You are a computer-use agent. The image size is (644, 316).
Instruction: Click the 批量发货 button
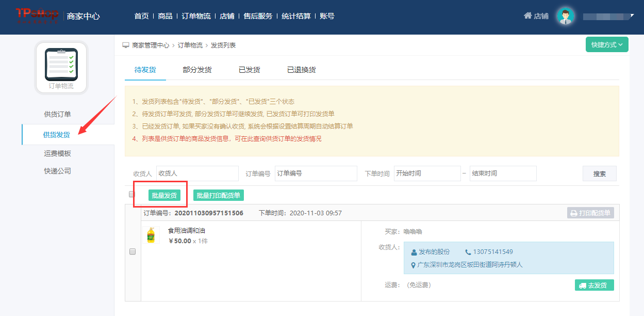click(164, 195)
